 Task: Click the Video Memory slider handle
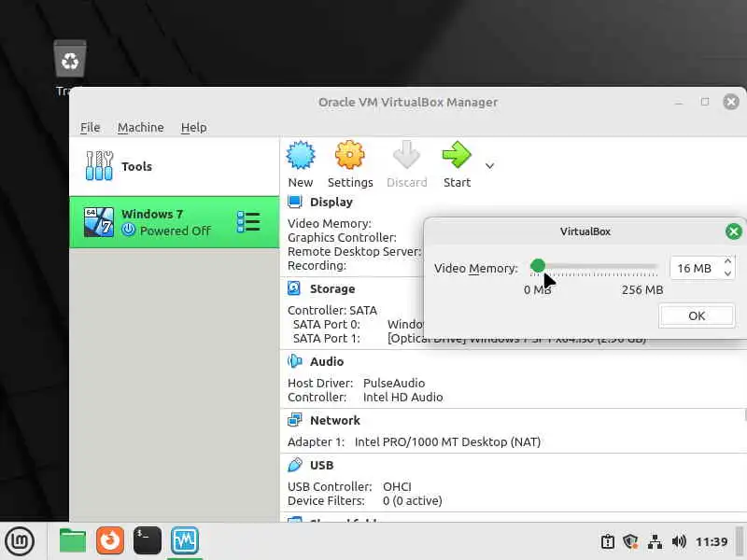(538, 266)
